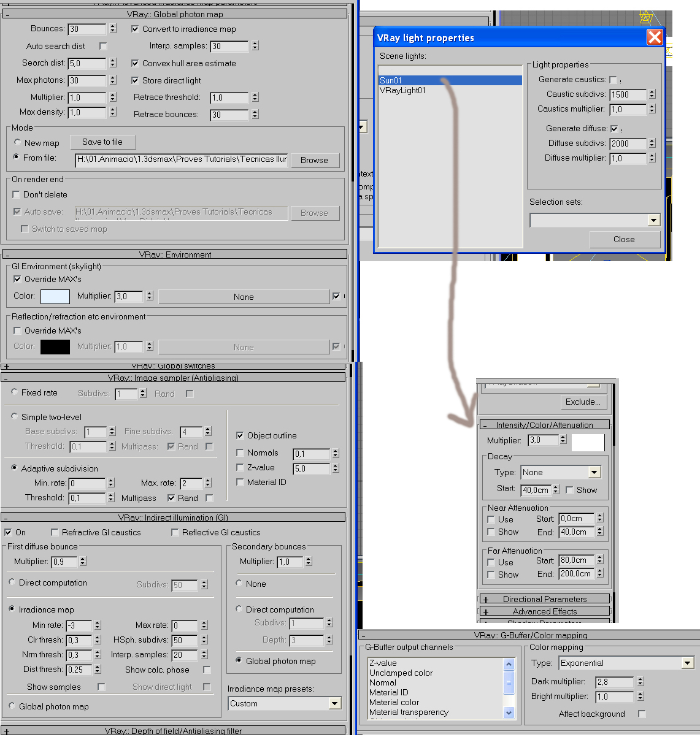700x737 pixels.
Task: Click Caustic subdivs 1500 field
Action: click(628, 94)
